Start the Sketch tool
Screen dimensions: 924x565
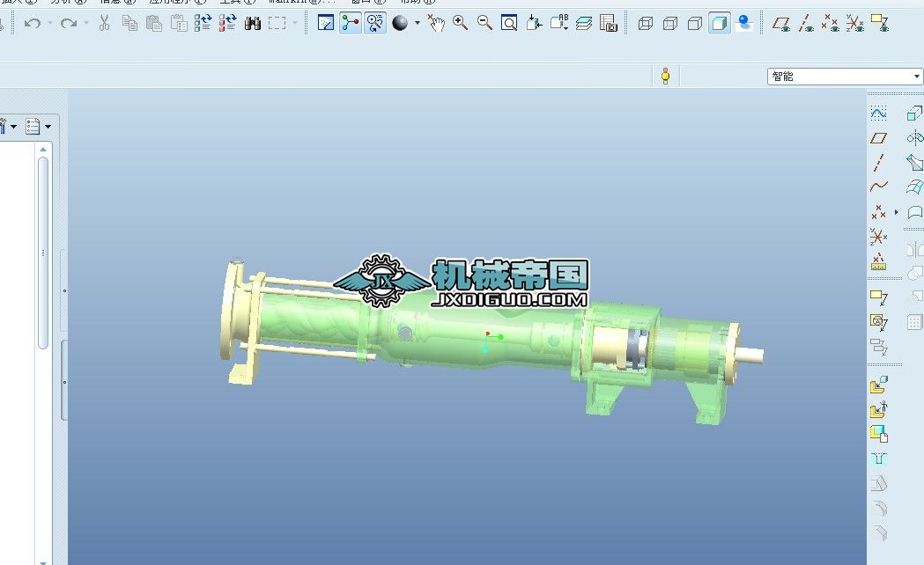click(878, 113)
